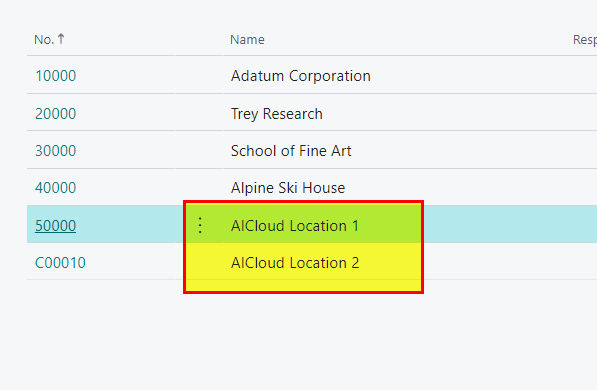597x390 pixels.
Task: Select the Trey Research name cell
Action: 276,114
